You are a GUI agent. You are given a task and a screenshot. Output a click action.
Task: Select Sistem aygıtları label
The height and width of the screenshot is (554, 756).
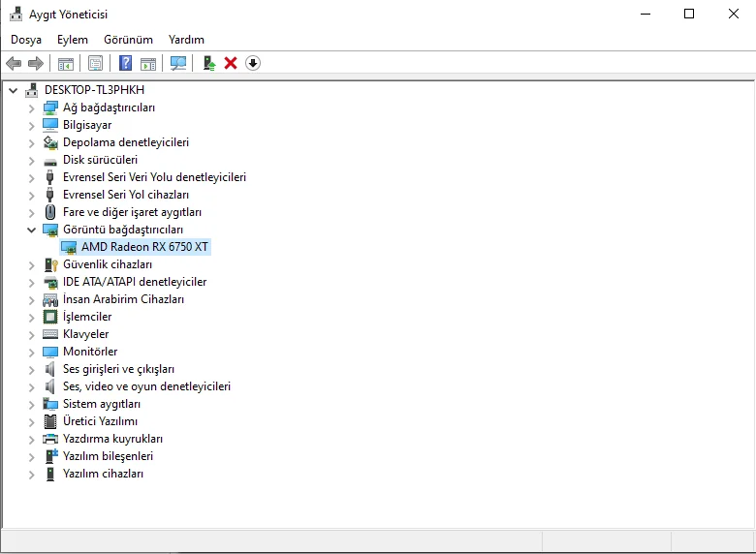click(x=102, y=404)
